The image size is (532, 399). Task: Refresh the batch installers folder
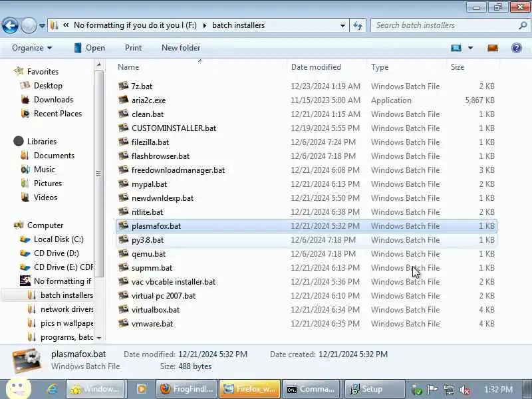tap(358, 25)
